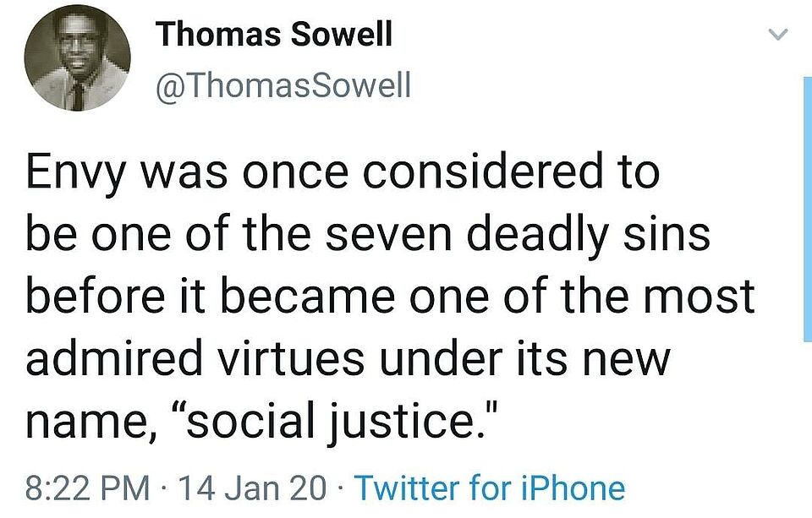This screenshot has height=518, width=812.
Task: Click the word before in the tweet
Action: click(x=95, y=296)
